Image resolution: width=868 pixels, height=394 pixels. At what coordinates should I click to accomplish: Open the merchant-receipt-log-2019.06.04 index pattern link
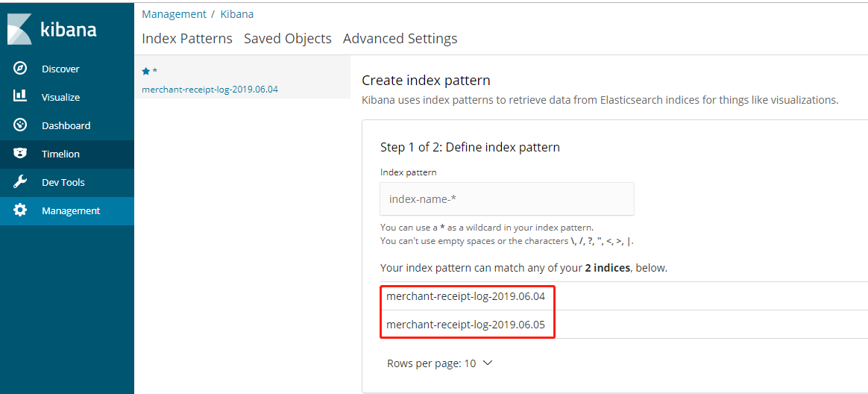(x=210, y=90)
